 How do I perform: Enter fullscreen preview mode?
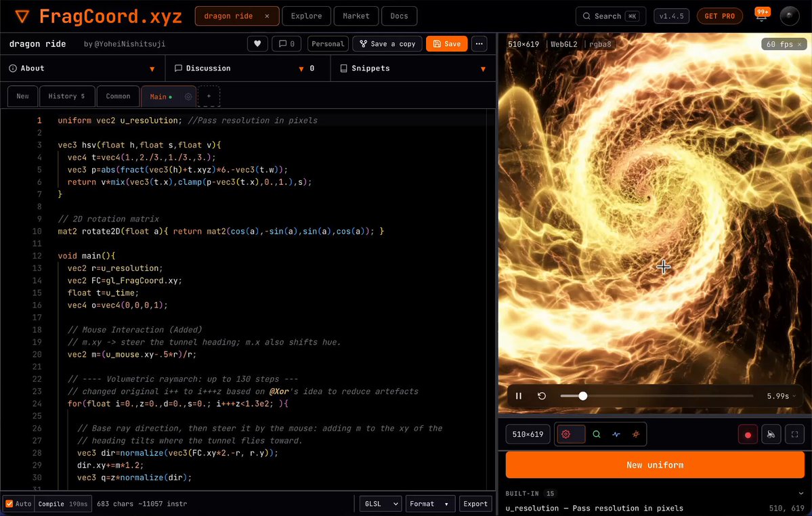(x=795, y=435)
